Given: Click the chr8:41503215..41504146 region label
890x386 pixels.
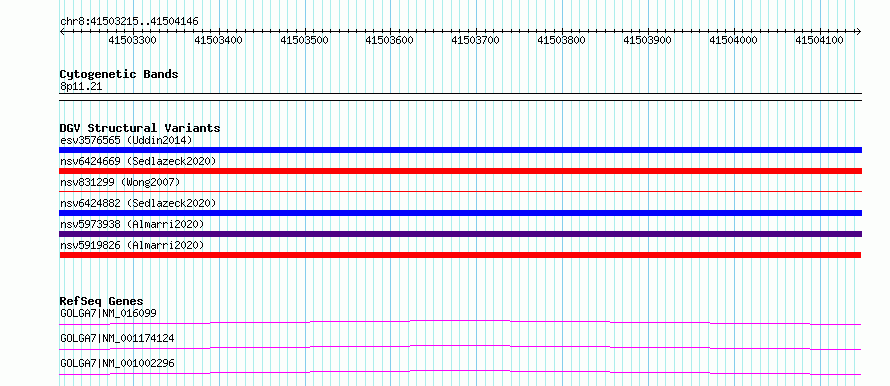Looking at the screenshot, I should click(129, 22).
